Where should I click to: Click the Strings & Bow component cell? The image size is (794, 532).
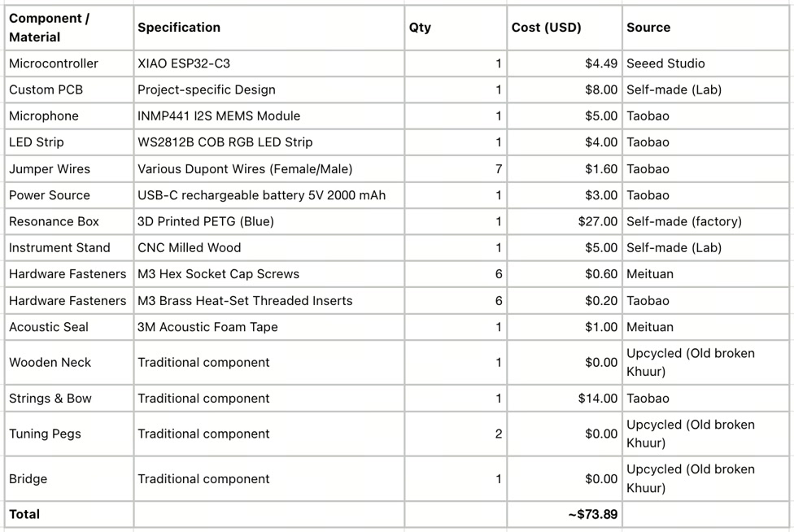[69, 399]
